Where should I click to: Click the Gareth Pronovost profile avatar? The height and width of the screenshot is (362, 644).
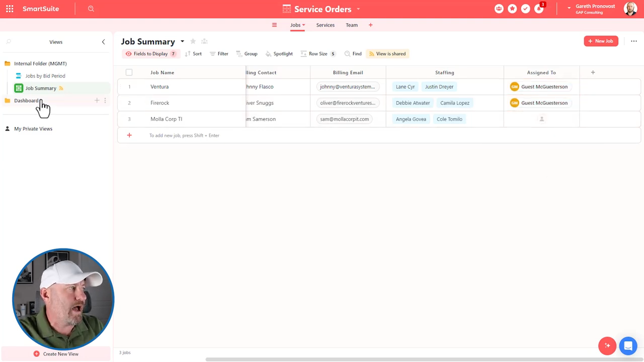pos(630,9)
